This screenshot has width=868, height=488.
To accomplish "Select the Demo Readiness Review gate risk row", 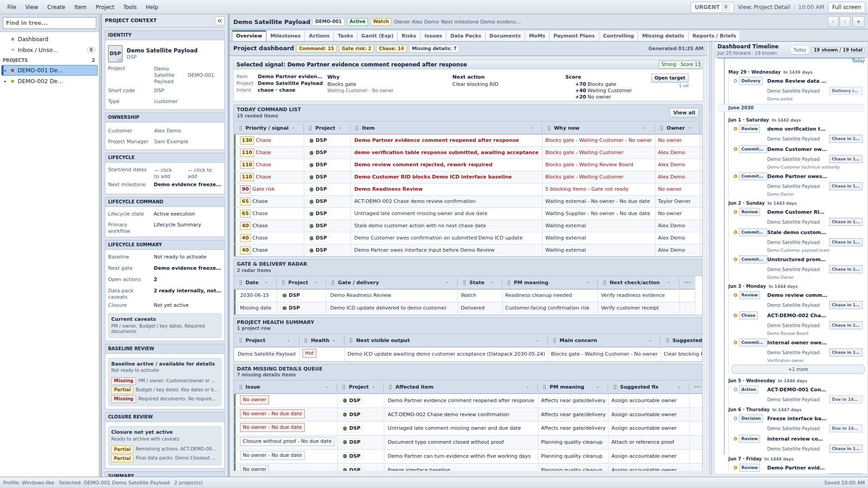I will 468,189.
